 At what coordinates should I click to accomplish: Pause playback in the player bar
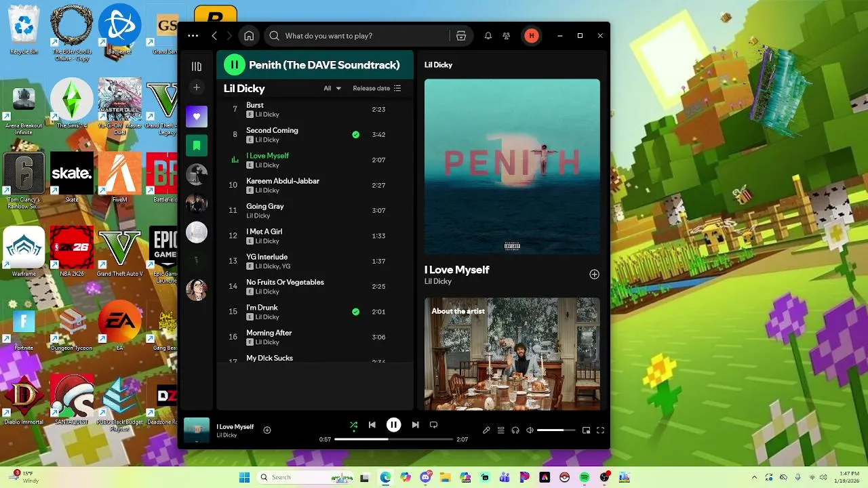[393, 425]
